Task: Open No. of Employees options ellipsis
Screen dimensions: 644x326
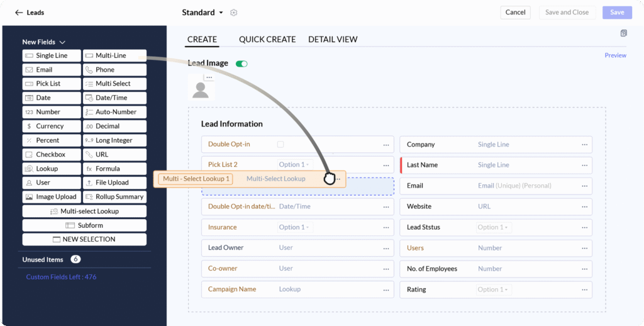Action: click(x=584, y=269)
